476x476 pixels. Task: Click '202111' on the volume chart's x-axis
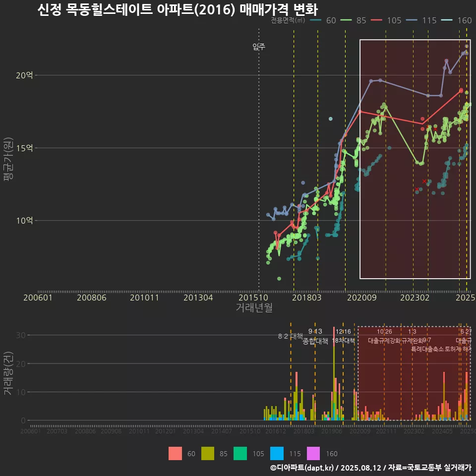[386, 431]
